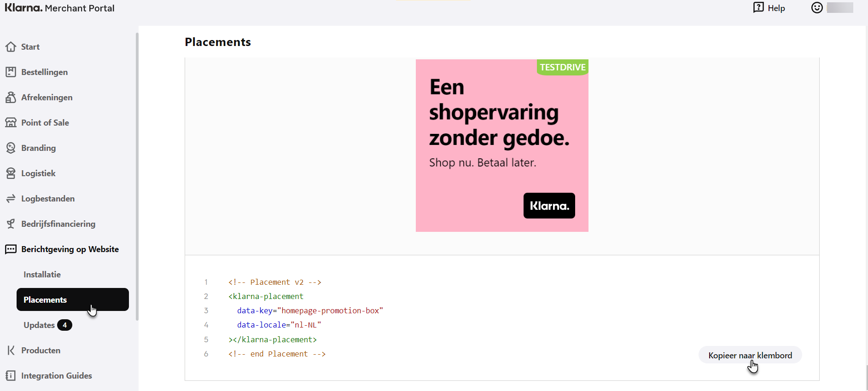Click Kopieer naar klembord button
The width and height of the screenshot is (868, 391).
pos(750,355)
